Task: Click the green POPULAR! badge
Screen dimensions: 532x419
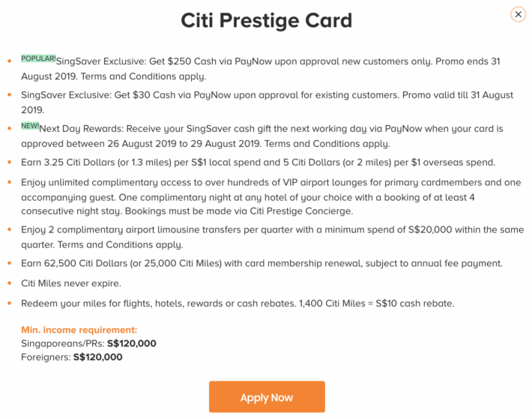Action: 38,58
